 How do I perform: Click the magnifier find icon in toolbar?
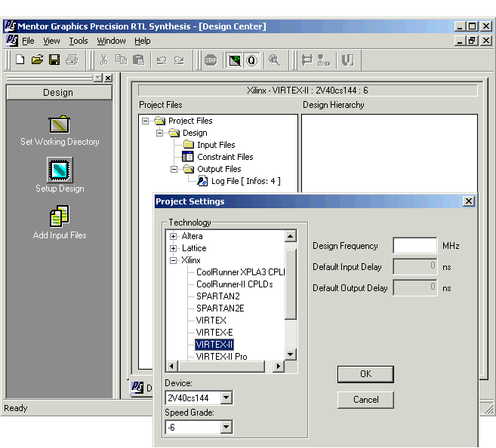click(x=274, y=60)
